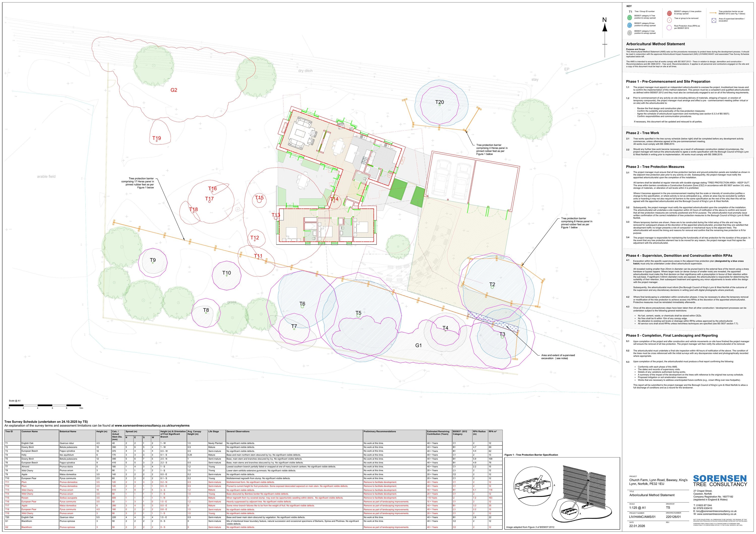Click the red category U tree key symbol
Image resolution: width=756 pixels, height=534 pixels.
pyautogui.click(x=669, y=13)
